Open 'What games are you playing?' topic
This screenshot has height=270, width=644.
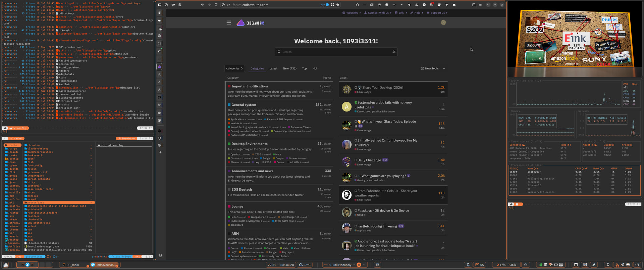coord(383,176)
